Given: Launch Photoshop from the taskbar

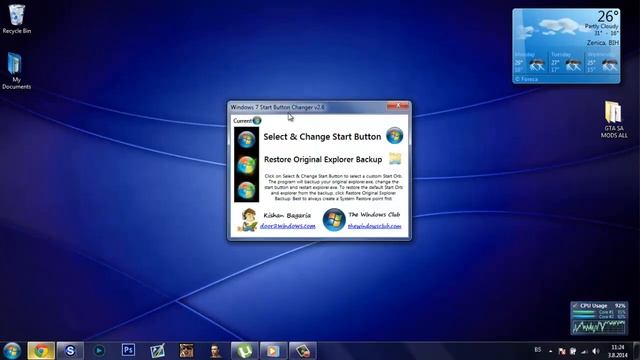Looking at the screenshot, I should click(x=128, y=350).
